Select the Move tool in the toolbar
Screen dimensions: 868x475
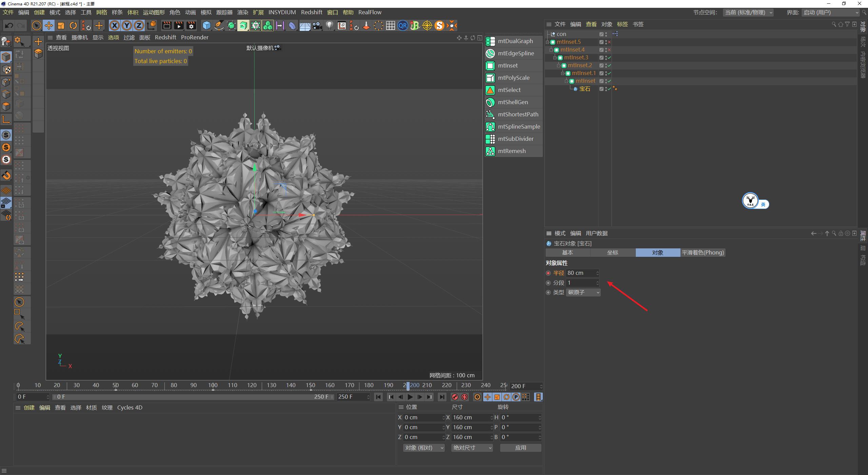[x=48, y=25]
